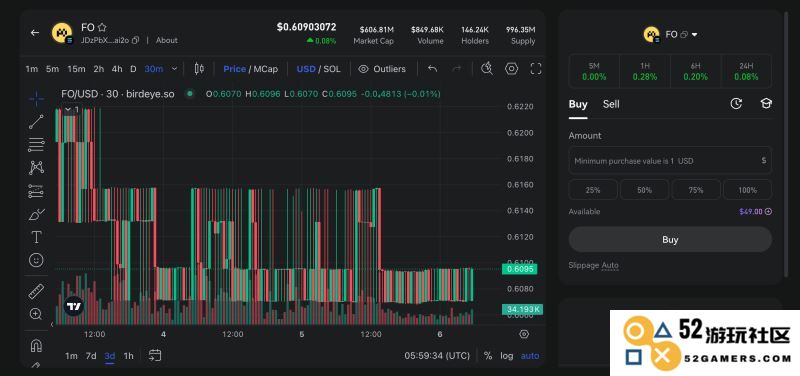This screenshot has height=376, width=800.
Task: Select the trend line drawing tool
Action: [x=36, y=121]
